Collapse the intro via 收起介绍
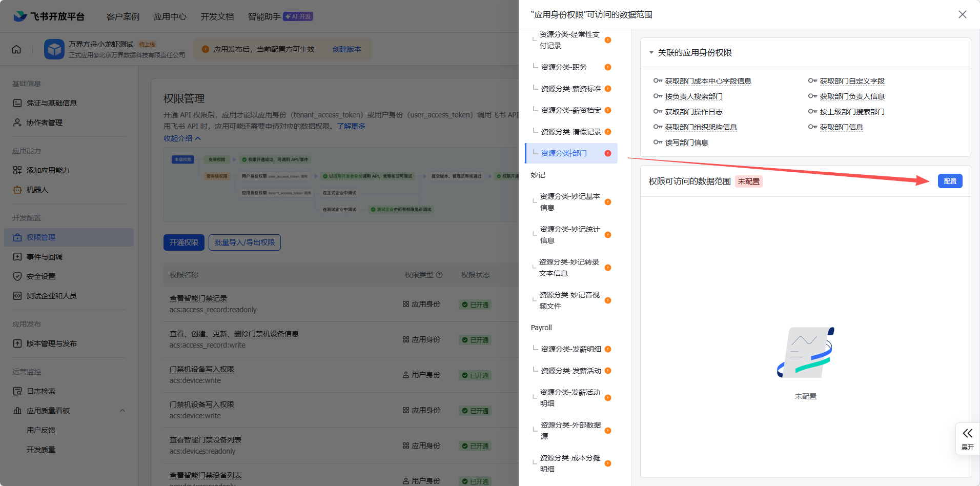Screen dimensions: 980x486 pyautogui.click(x=182, y=138)
